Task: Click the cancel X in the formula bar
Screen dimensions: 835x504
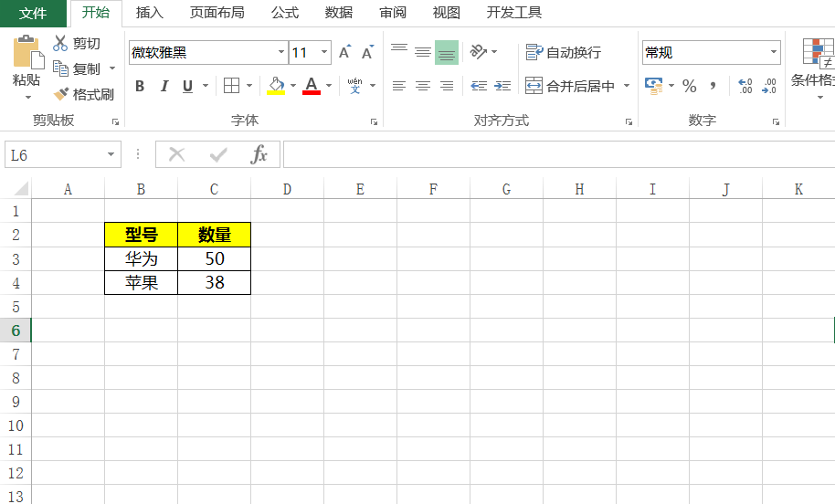Action: pos(177,155)
